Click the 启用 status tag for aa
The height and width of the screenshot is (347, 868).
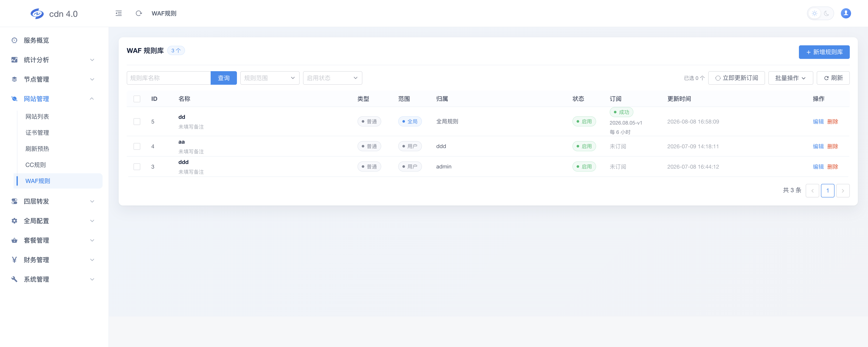click(584, 147)
